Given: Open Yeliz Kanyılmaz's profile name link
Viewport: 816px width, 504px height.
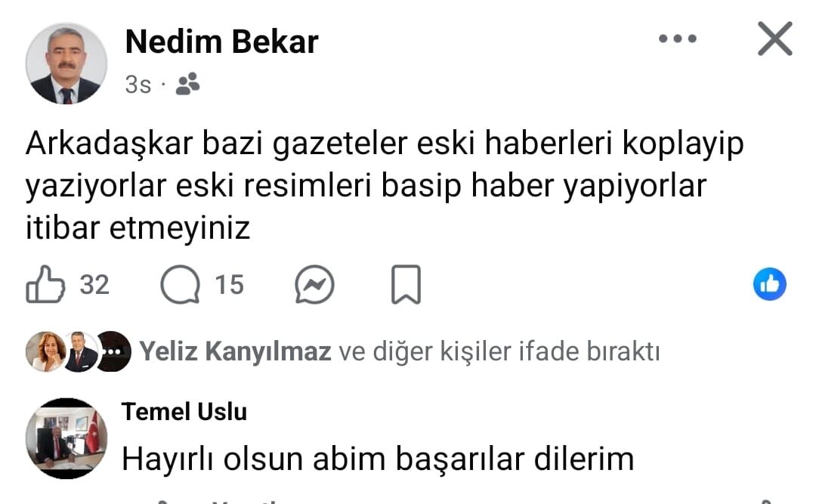Looking at the screenshot, I should tap(235, 351).
